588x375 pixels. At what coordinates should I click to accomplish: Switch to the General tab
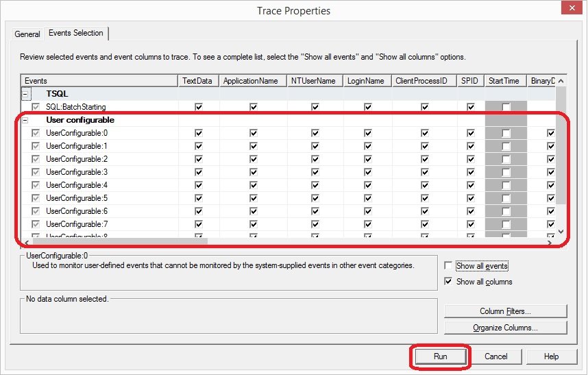[27, 34]
